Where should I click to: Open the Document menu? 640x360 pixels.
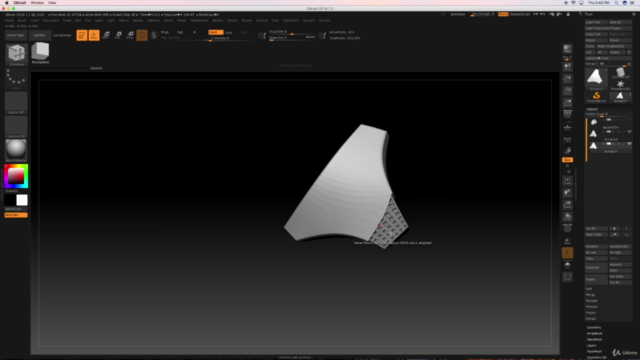51,20
